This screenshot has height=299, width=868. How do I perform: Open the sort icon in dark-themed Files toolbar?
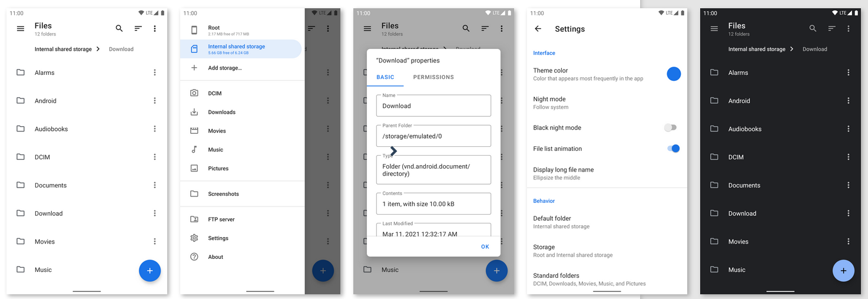[831, 28]
